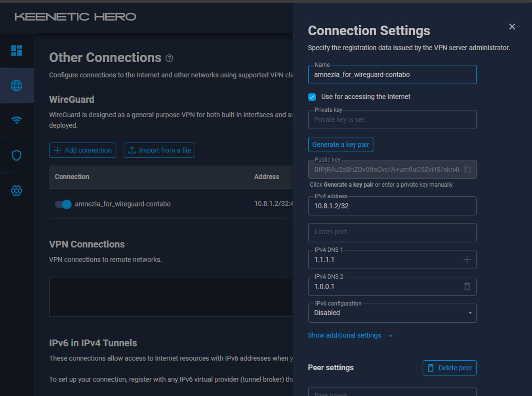Click the help icon beside Other Connections

click(x=169, y=58)
